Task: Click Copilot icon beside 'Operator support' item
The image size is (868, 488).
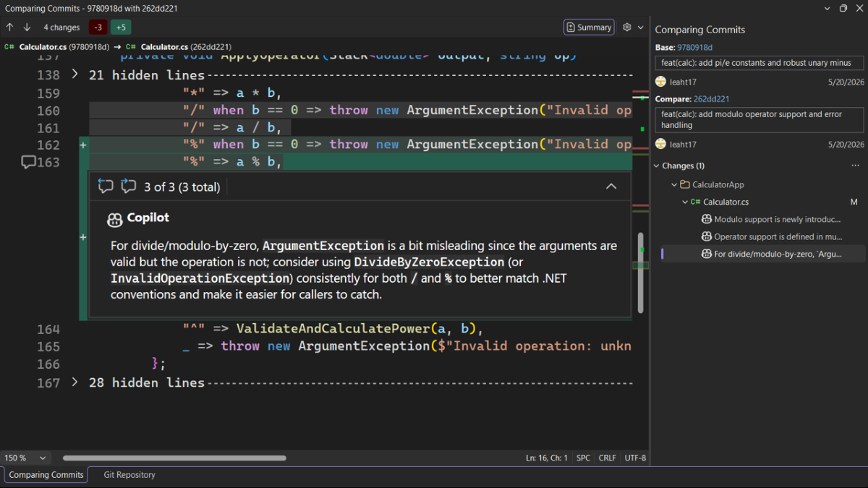Action: (707, 236)
